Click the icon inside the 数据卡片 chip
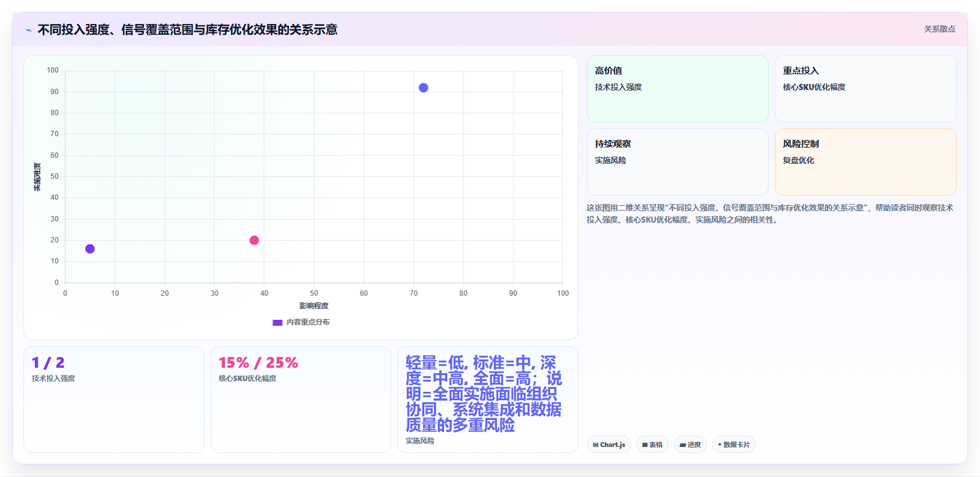The image size is (980, 477). [720, 445]
